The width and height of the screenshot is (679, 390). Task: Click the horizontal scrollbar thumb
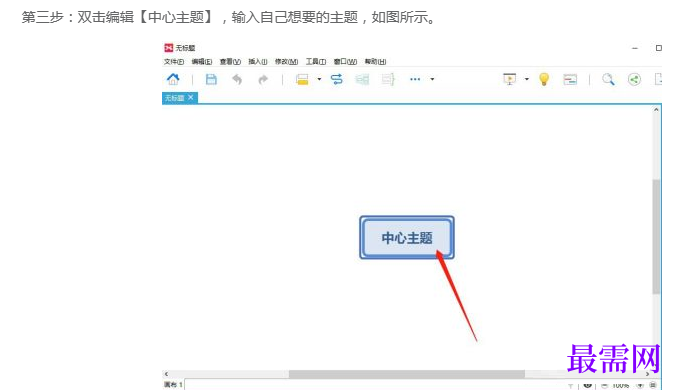click(407, 374)
